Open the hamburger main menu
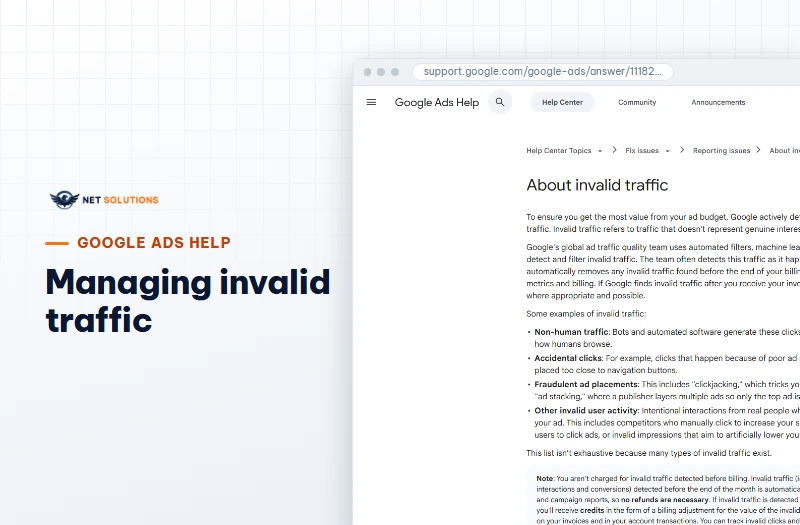 pos(371,102)
